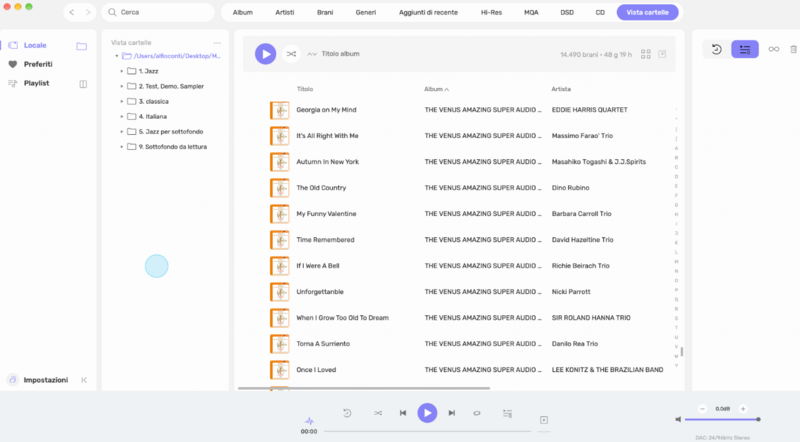Open the DSD tab
The height and width of the screenshot is (442, 800).
[x=567, y=12]
